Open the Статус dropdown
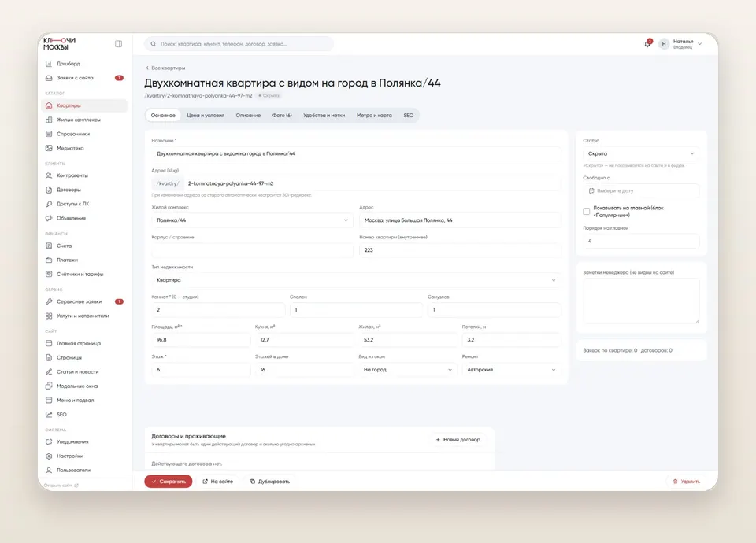756x543 pixels. click(641, 153)
